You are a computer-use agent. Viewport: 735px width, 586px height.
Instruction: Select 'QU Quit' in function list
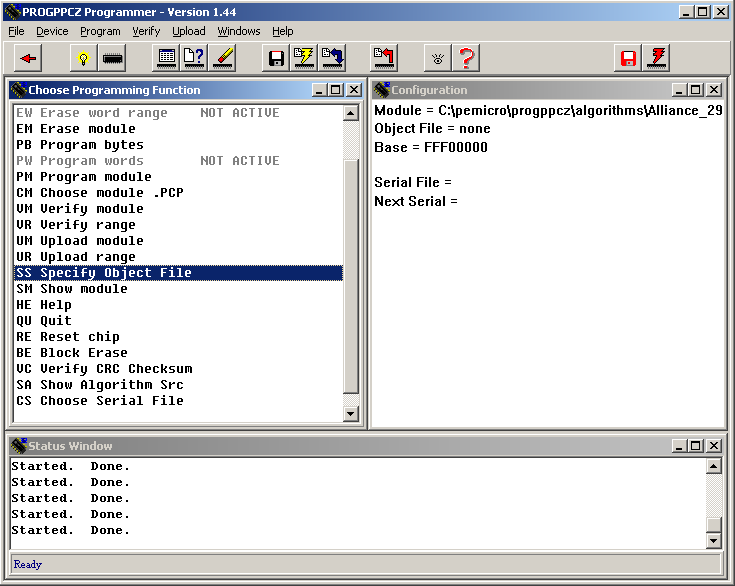179,321
